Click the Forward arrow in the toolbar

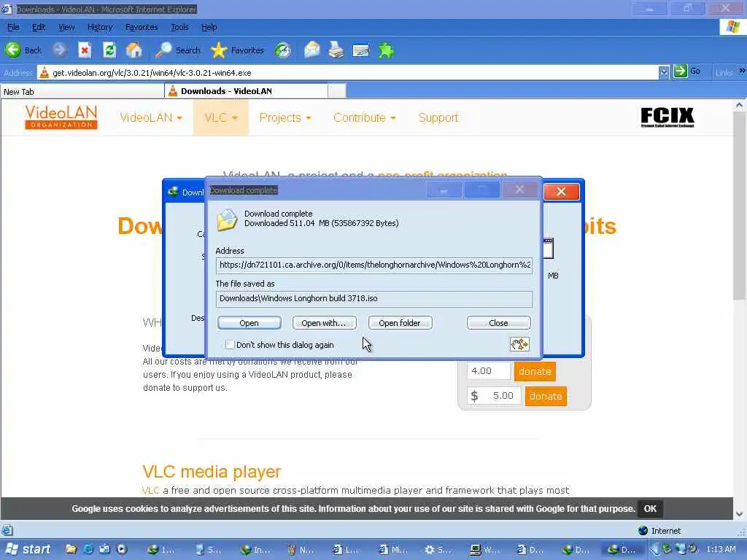tap(60, 50)
